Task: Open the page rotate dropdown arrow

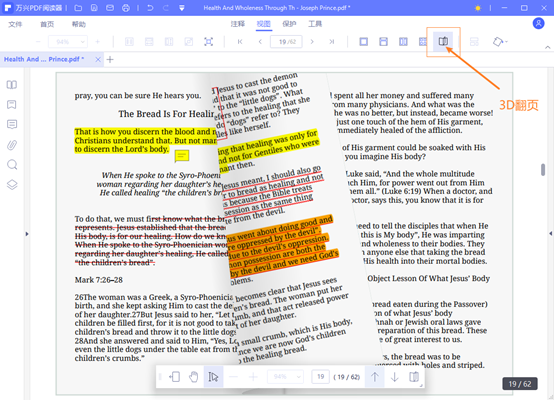Action: [507, 42]
